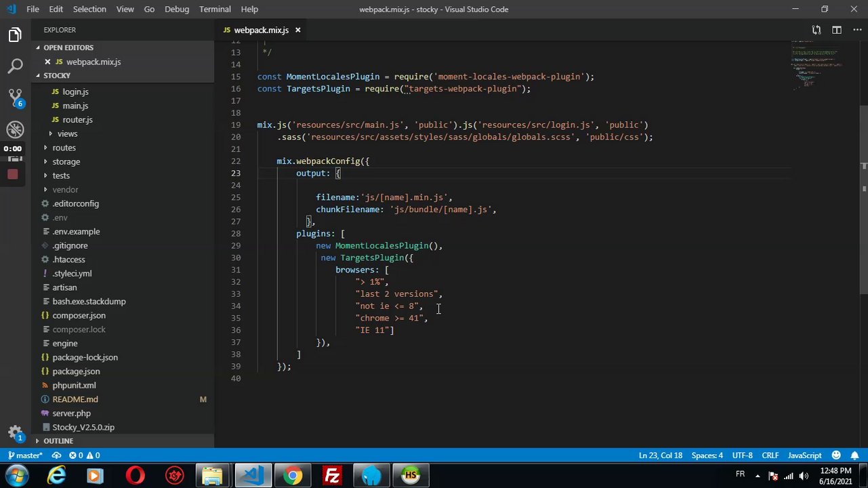Open the Debug menu
Image resolution: width=868 pixels, height=488 pixels.
tap(177, 9)
